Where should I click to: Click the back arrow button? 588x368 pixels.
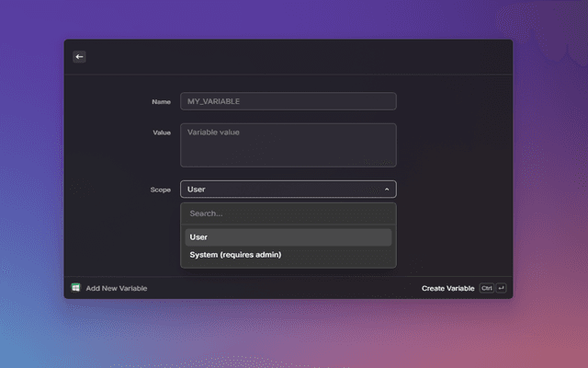pyautogui.click(x=80, y=57)
